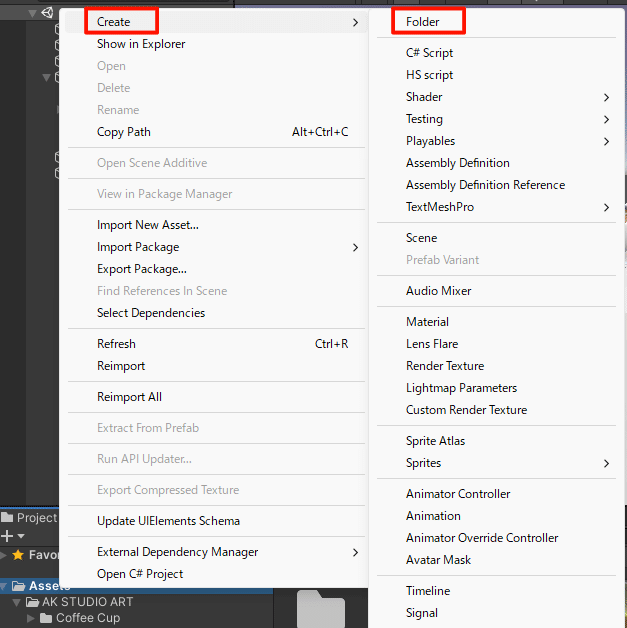Click the Favorites star icon
The height and width of the screenshot is (628, 627).
click(18, 554)
